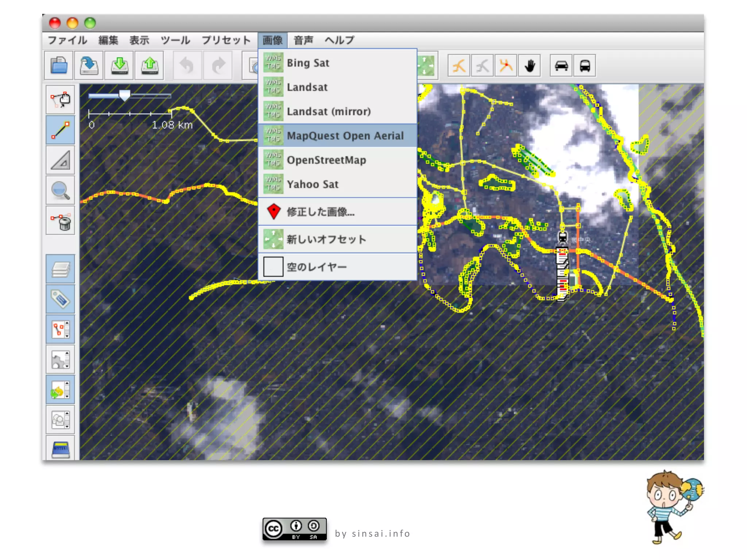Select the draw nodes line tool
Screen dimensions: 747x560
pos(61,130)
